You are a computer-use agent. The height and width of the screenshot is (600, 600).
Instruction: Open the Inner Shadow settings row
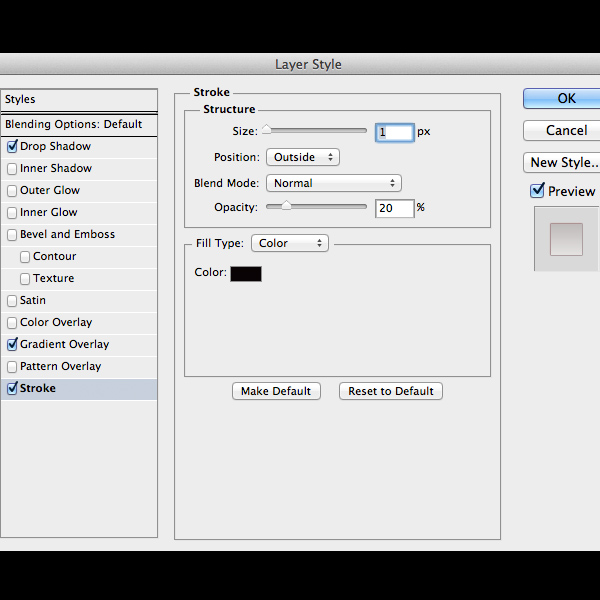coord(79,169)
